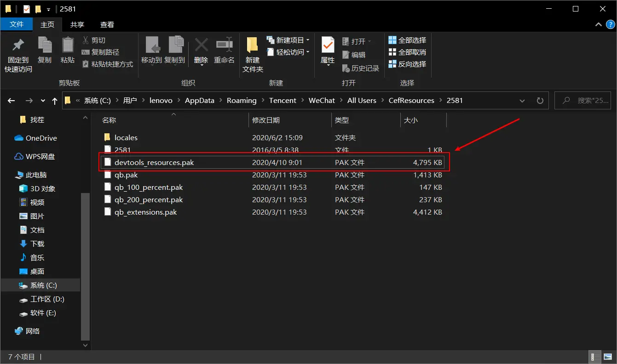
Task: Open the 文件 (File) tab
Action: (x=17, y=24)
